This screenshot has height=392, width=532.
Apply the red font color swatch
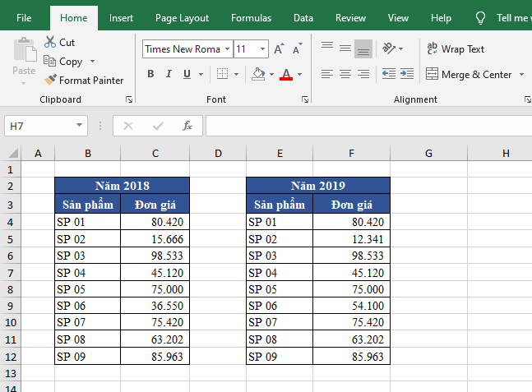(x=286, y=74)
